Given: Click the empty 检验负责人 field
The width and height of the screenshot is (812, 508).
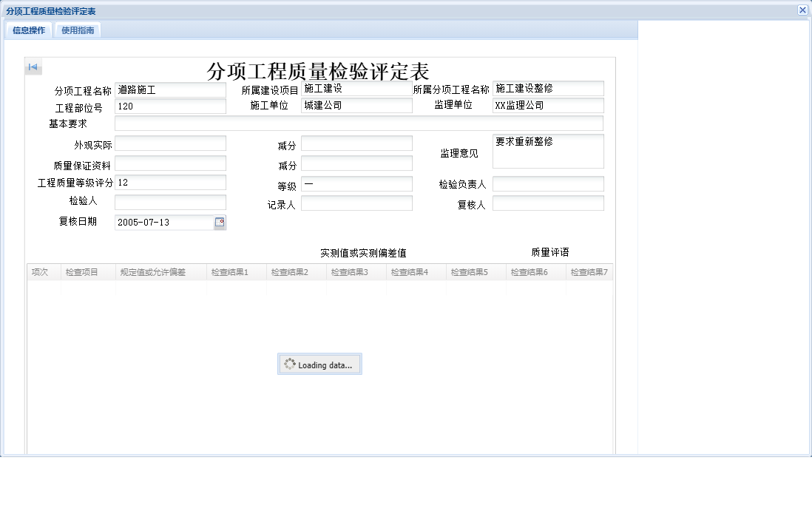Looking at the screenshot, I should (548, 183).
